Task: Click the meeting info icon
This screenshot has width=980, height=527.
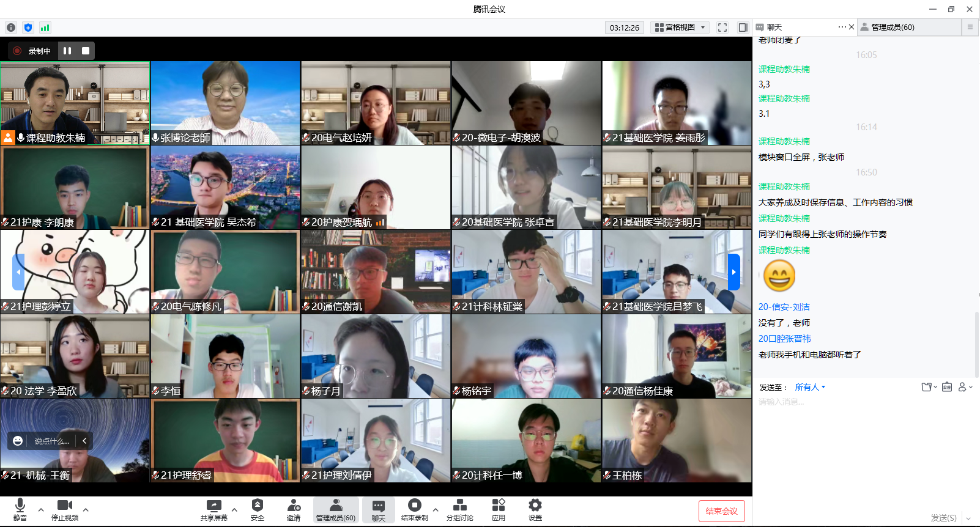Action: 11,28
